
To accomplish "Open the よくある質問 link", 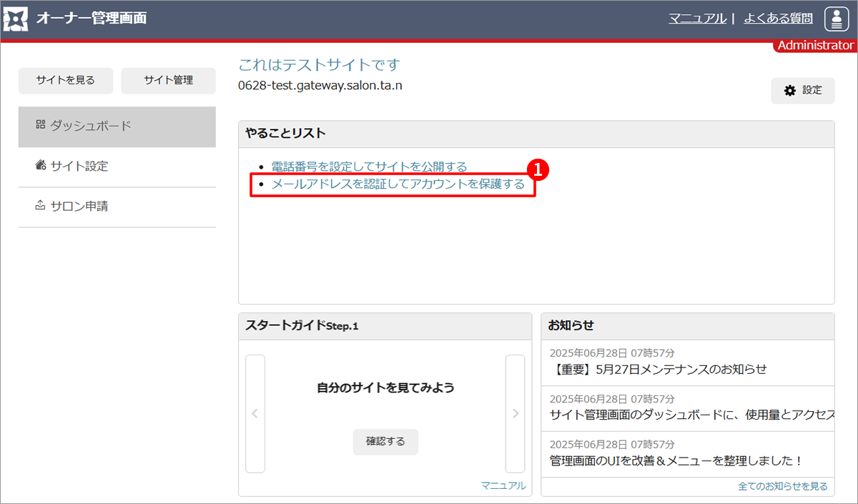I will tap(778, 19).
